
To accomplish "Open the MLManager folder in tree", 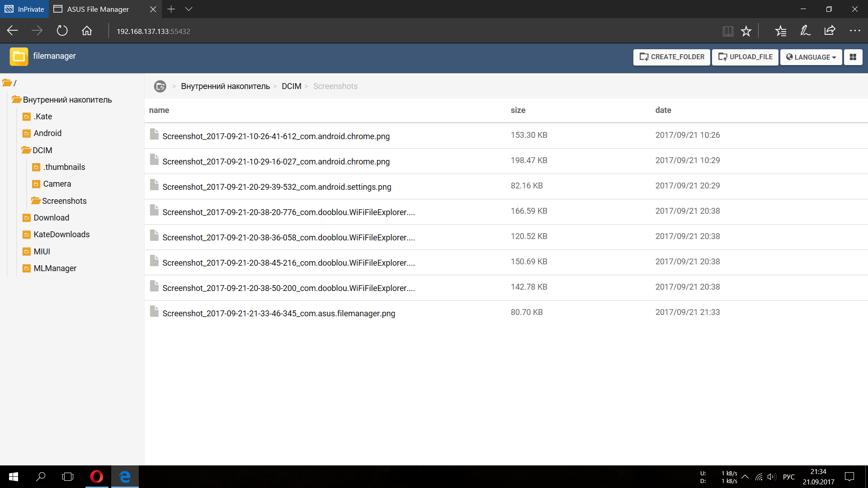I will click(50, 268).
